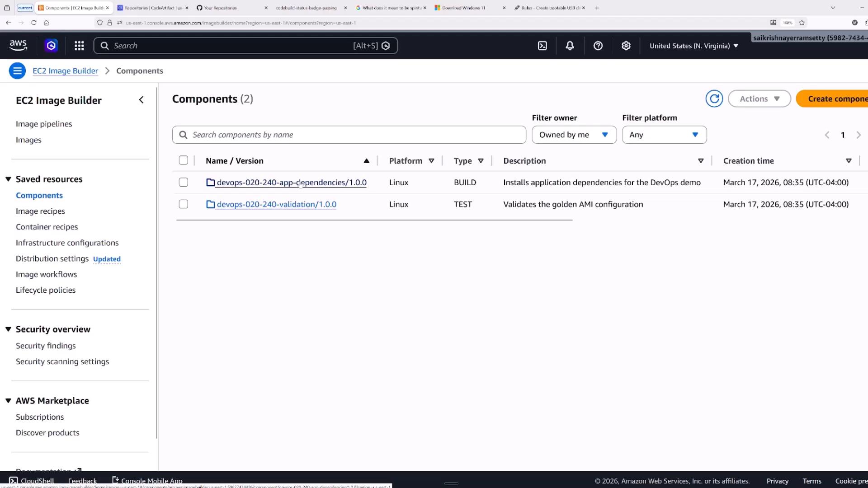
Task: Switch to the Your Repositories GitHub tab
Action: [x=232, y=8]
